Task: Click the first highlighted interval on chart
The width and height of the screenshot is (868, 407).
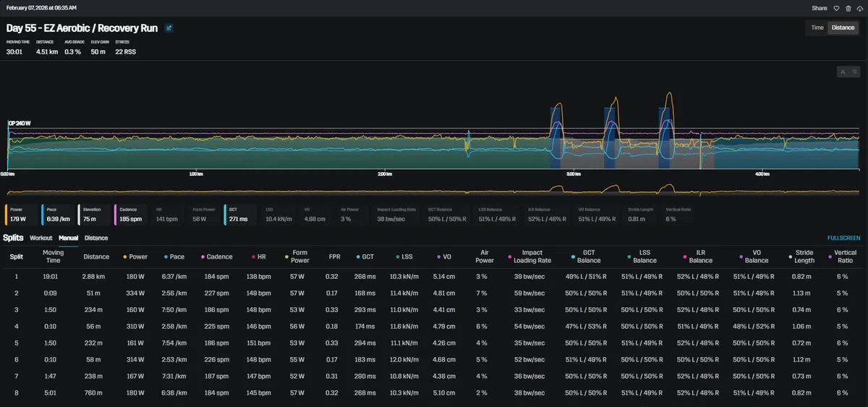Action: coord(556,138)
